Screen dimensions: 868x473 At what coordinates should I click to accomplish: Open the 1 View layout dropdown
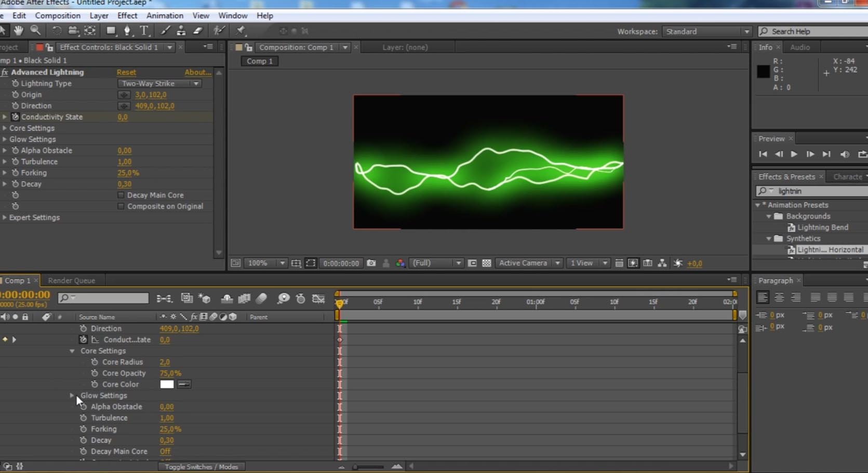point(588,263)
